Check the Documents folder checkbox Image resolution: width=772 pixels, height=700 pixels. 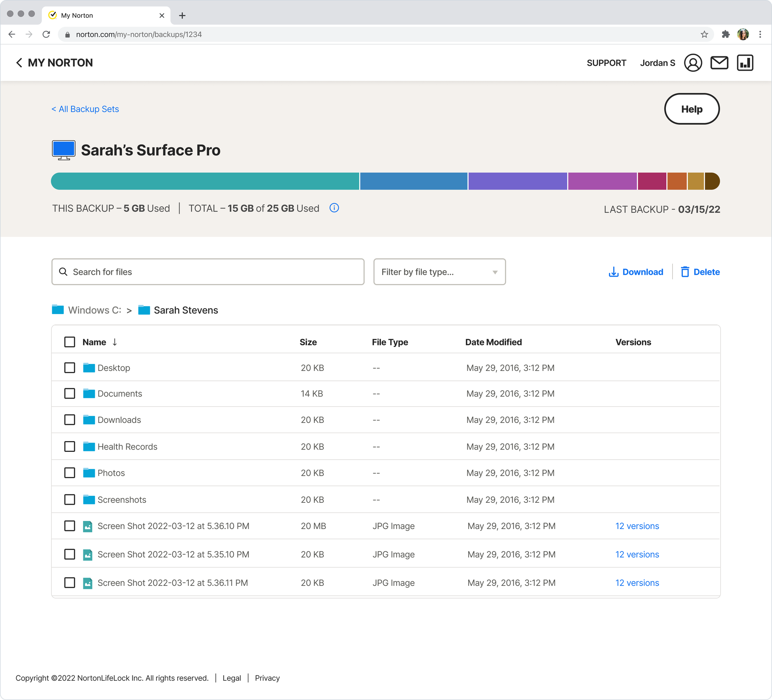point(69,393)
